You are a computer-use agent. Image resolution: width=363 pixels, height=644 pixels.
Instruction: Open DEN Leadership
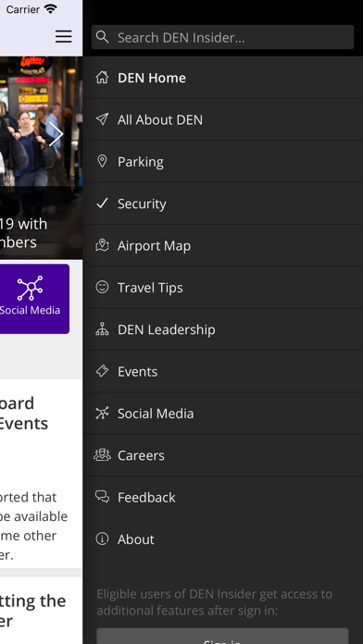pos(223,329)
